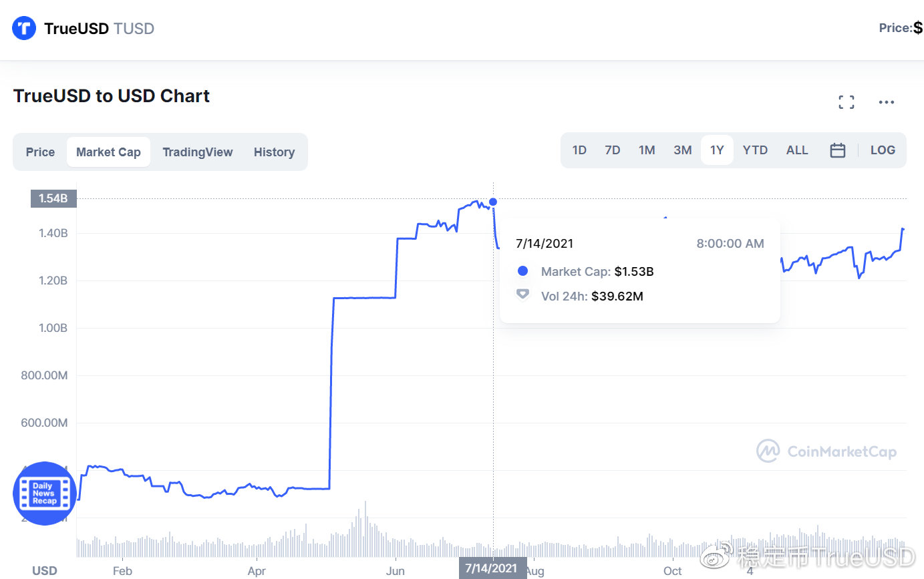Click the TrueUSD to USD Chart heading
This screenshot has height=579, width=924.
[x=112, y=96]
